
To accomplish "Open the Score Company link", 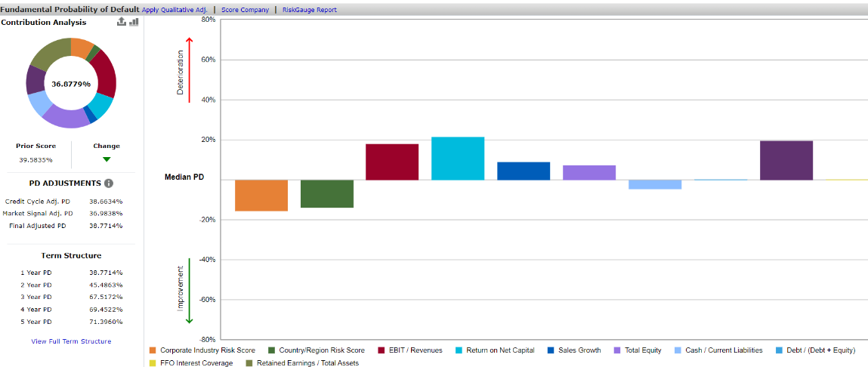I will pos(245,10).
